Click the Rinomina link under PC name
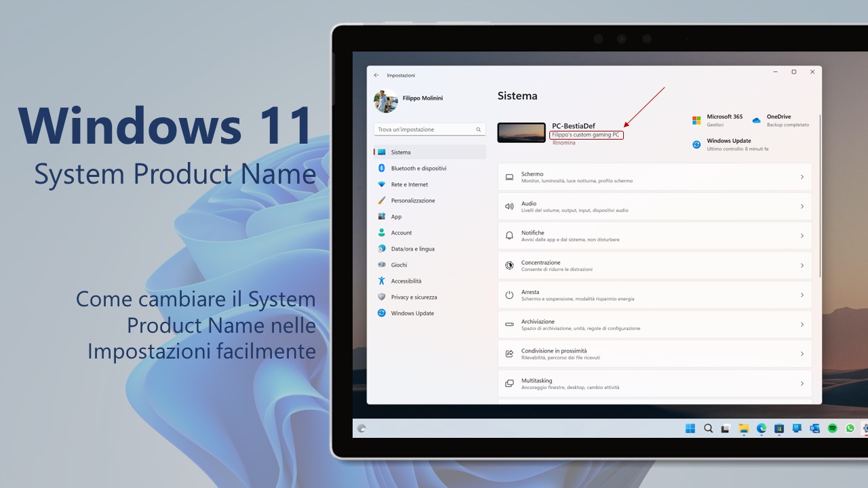 564,143
